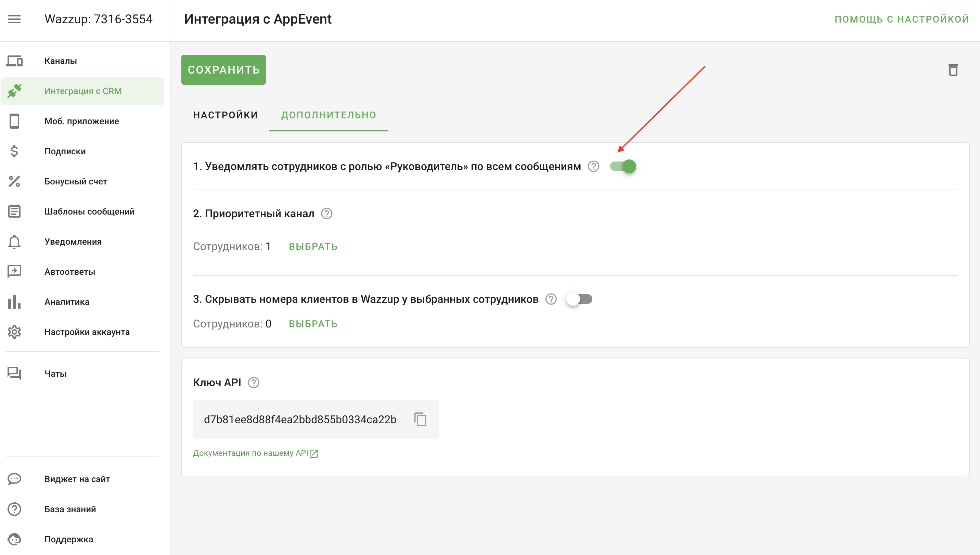This screenshot has width=980, height=555.
Task: Select the Дополнительно tab
Action: [328, 115]
